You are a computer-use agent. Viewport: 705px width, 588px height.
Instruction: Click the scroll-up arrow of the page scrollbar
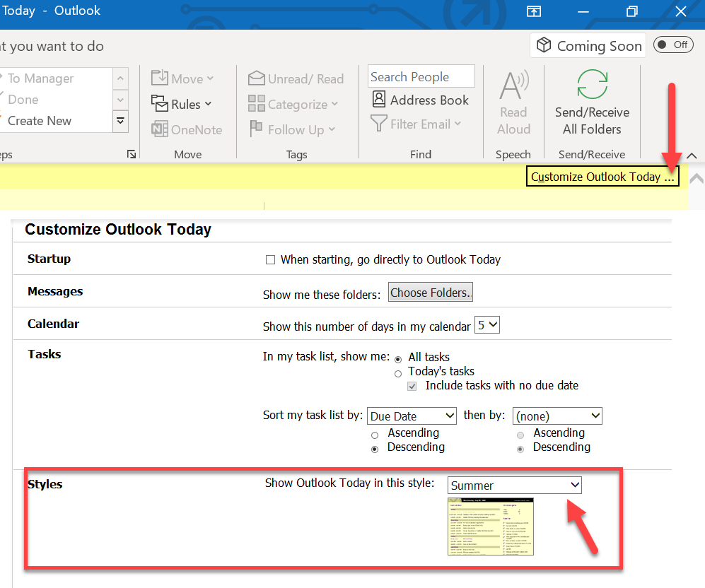(x=697, y=179)
